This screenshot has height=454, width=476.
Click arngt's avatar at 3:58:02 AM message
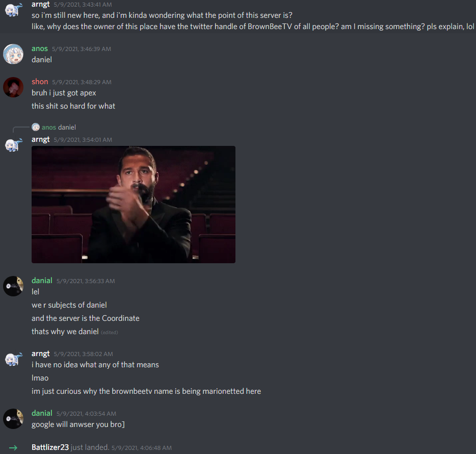click(x=13, y=359)
